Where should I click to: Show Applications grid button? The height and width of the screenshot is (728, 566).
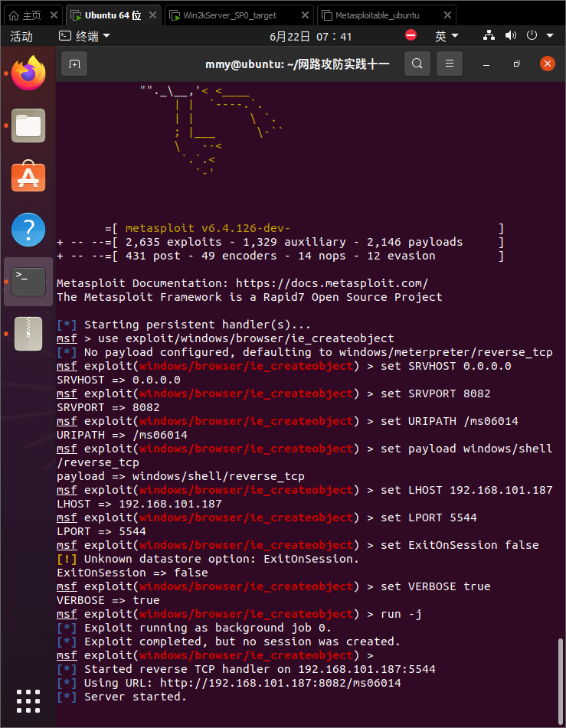[x=28, y=700]
